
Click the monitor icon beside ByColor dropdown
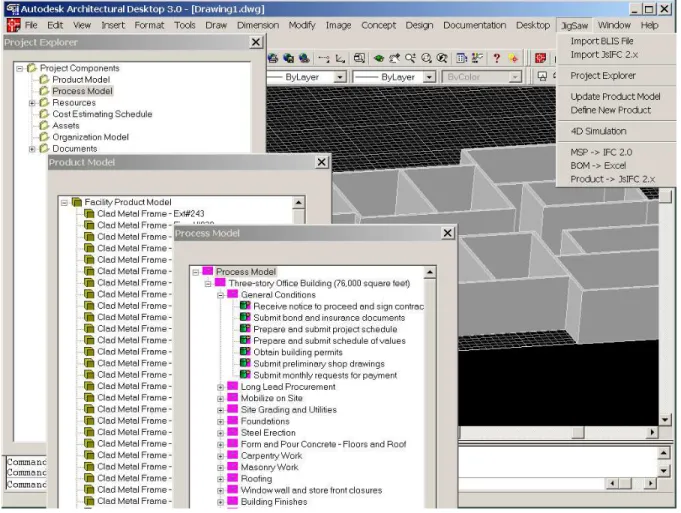[542, 76]
